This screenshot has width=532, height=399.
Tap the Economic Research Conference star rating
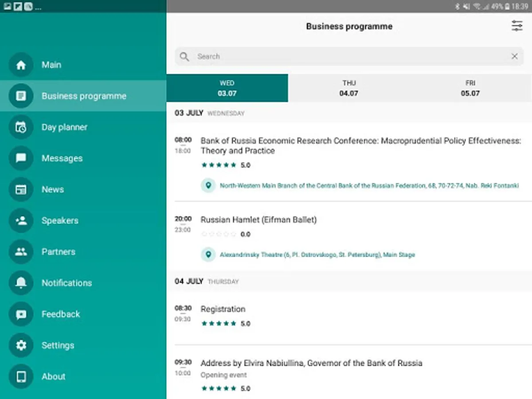[x=219, y=165]
